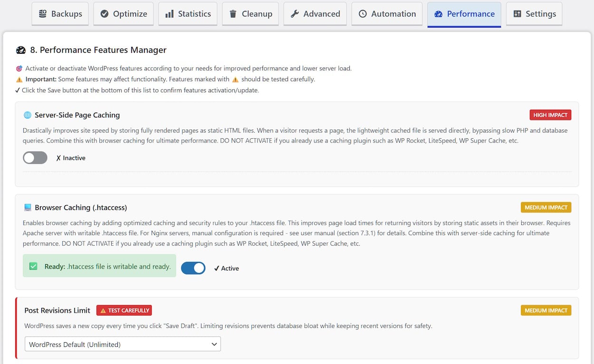The width and height of the screenshot is (594, 364).
Task: Click the TEST CAREFULLY warning badge
Action: [x=124, y=310]
